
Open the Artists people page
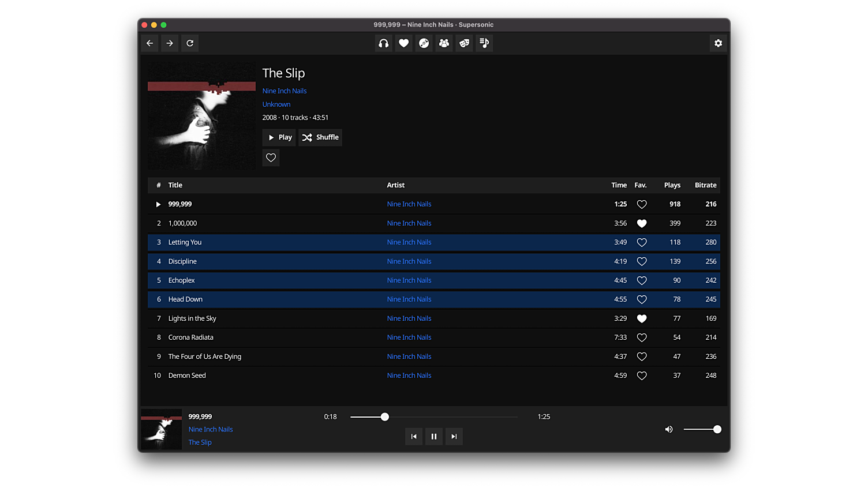[444, 43]
